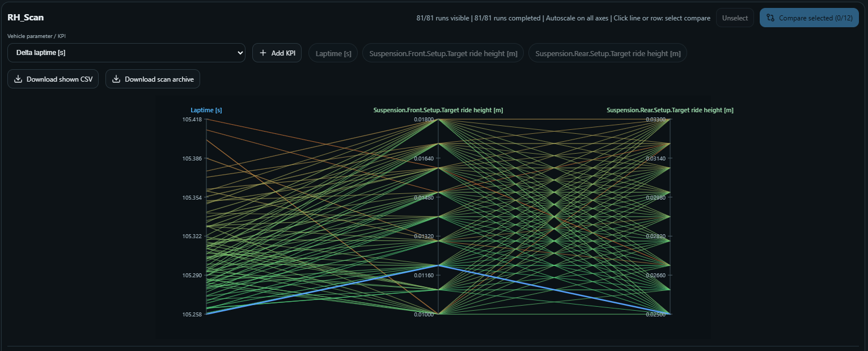Remove the Laptime [s] KPI chip
The height and width of the screenshot is (351, 868).
pyautogui.click(x=333, y=53)
